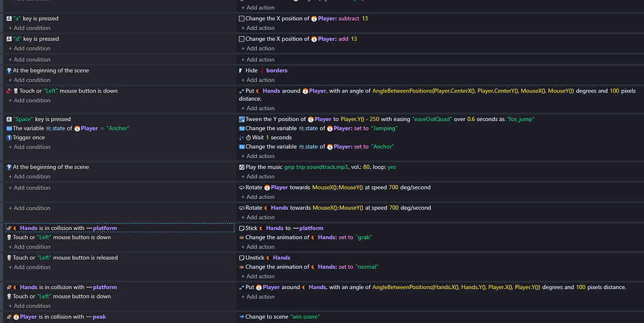Image resolution: width=644 pixels, height=323 pixels.
Task: Add an action below Rotate Player towards mouse
Action: pos(258,197)
